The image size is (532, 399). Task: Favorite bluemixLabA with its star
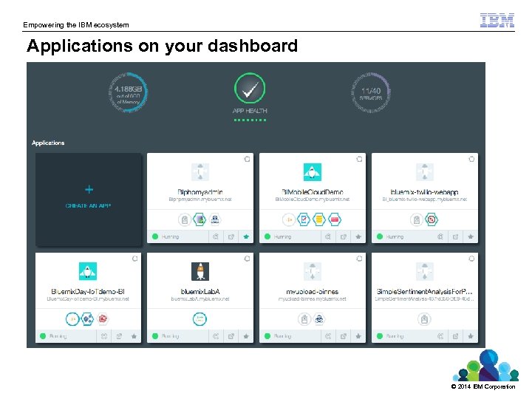pos(246,336)
